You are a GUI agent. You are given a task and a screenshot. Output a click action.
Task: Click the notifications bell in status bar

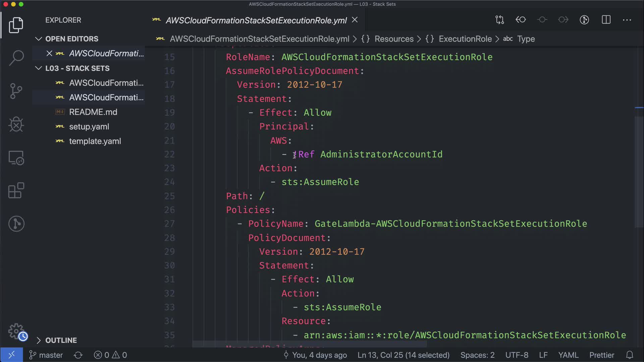pyautogui.click(x=630, y=355)
